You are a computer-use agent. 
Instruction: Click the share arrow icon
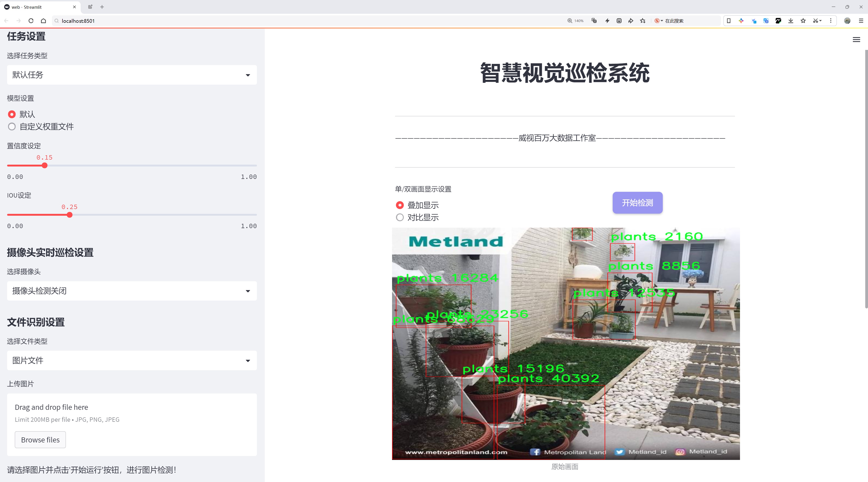631,20
